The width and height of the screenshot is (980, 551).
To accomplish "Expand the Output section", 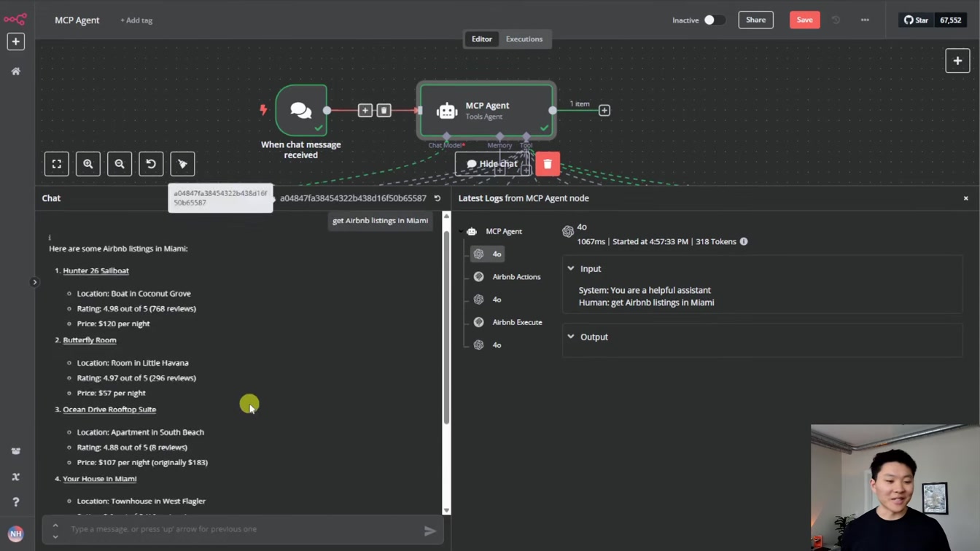I will point(571,337).
